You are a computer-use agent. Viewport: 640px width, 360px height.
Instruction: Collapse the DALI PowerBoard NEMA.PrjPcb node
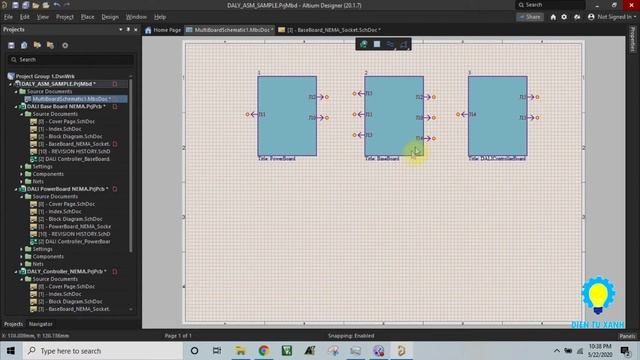coord(16,189)
